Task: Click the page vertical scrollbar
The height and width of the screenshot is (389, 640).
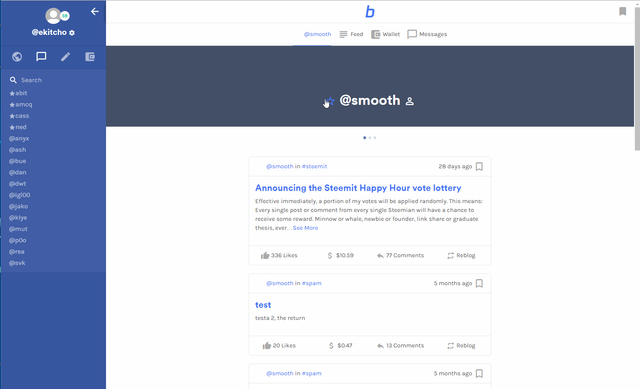Action: coord(637,78)
